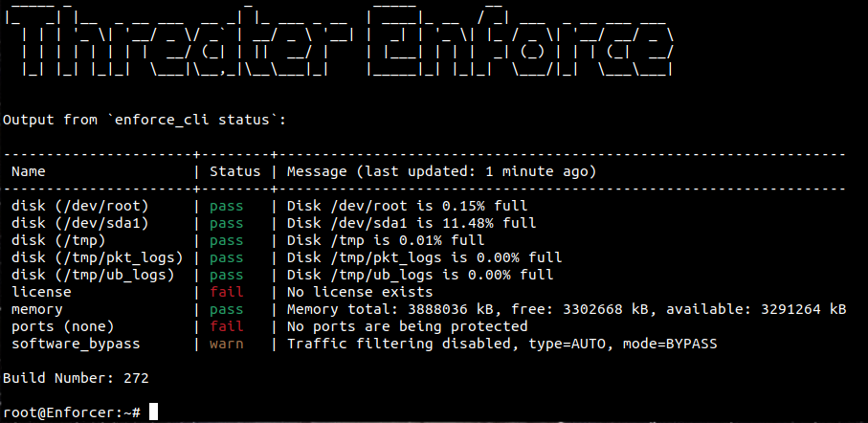Viewport: 868px width, 423px height.
Task: Click the disk (/tmp/pkt_logs) name entry
Action: (98, 257)
